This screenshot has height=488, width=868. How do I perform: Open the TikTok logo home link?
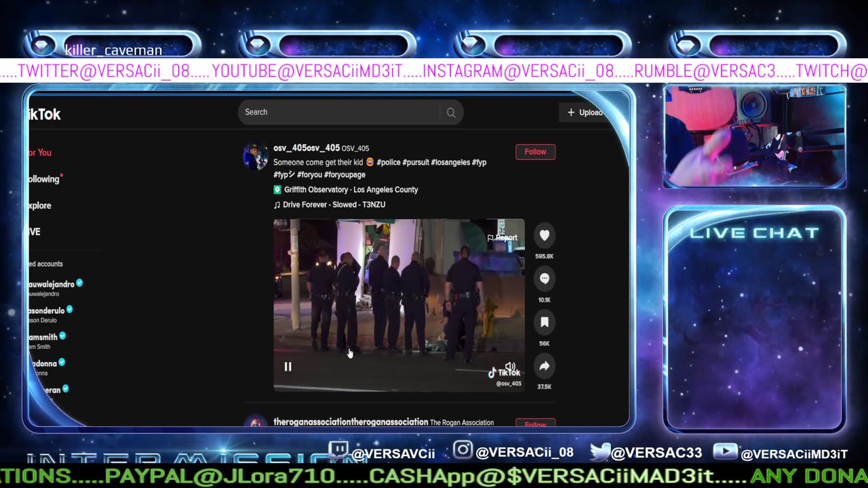coord(45,115)
